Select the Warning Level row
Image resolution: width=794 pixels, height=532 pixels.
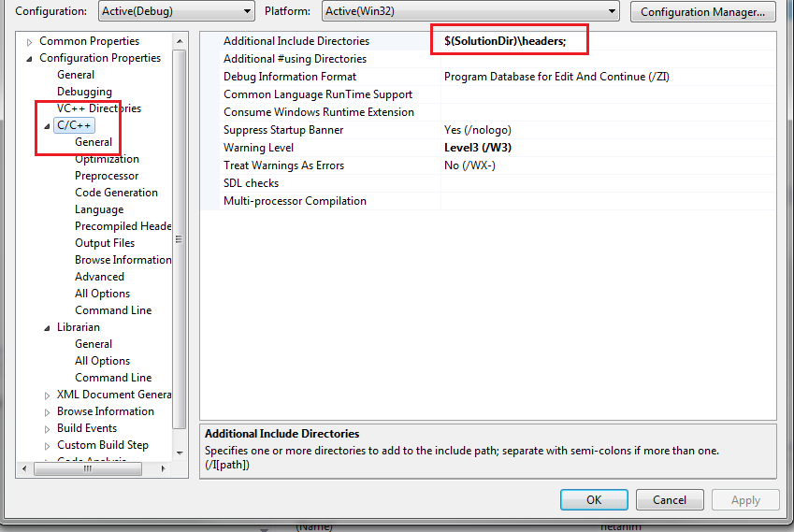[488, 148]
